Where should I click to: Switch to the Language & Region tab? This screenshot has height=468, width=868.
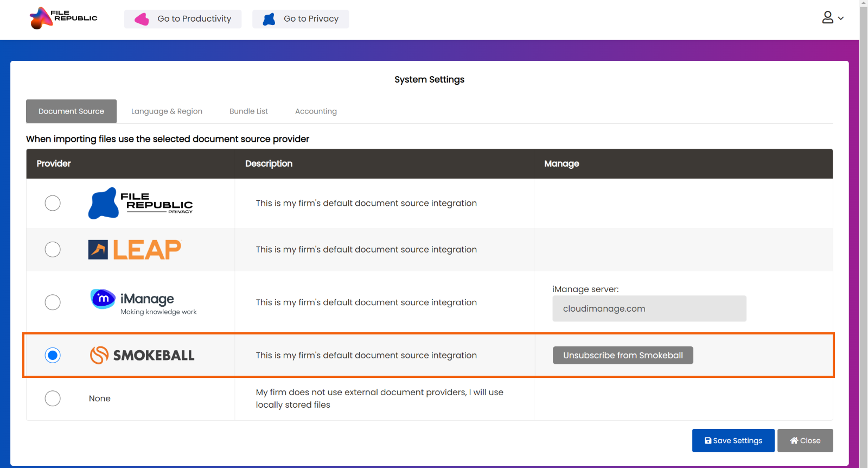(167, 111)
